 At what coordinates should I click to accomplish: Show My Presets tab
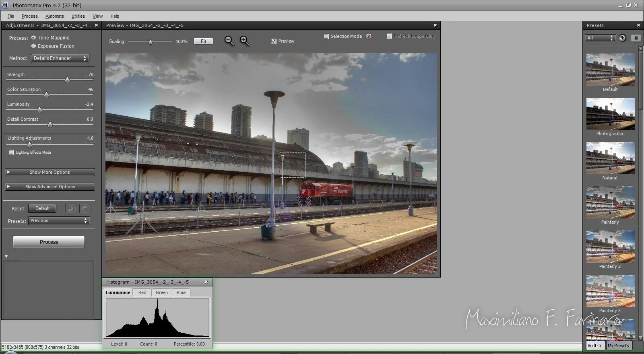[618, 346]
